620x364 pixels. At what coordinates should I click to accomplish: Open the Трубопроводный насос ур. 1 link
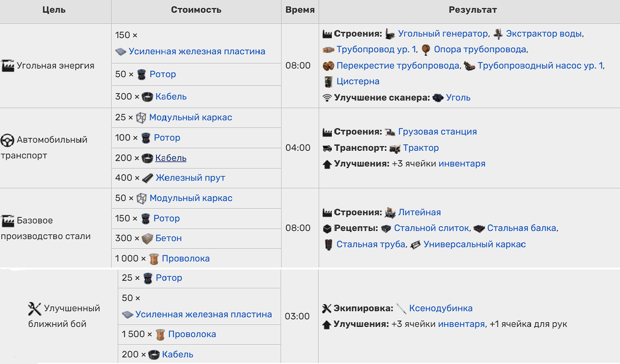(540, 66)
